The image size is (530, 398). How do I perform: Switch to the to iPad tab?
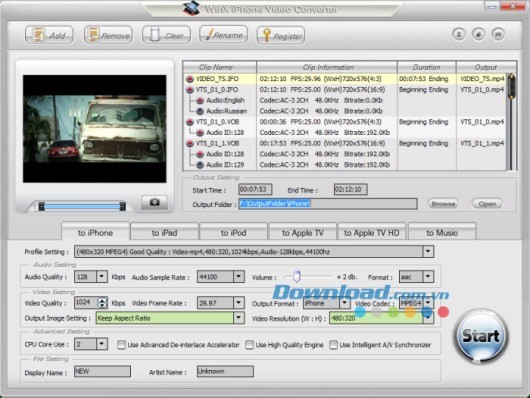(164, 233)
